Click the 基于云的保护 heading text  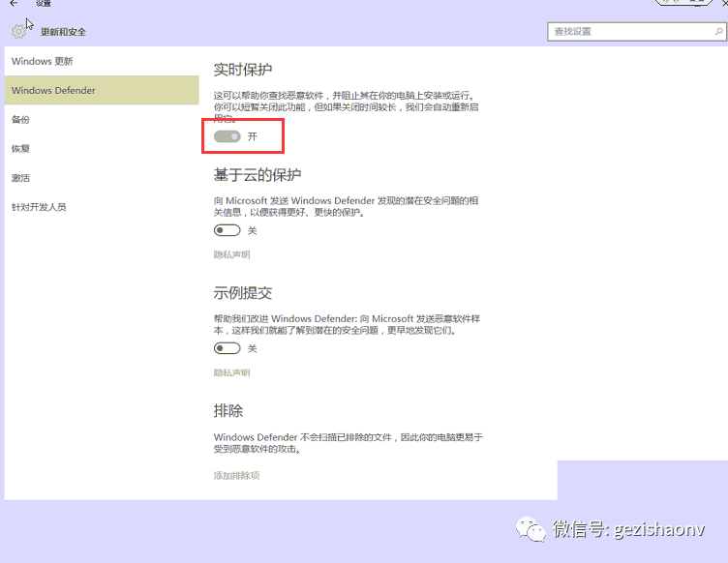pyautogui.click(x=258, y=175)
